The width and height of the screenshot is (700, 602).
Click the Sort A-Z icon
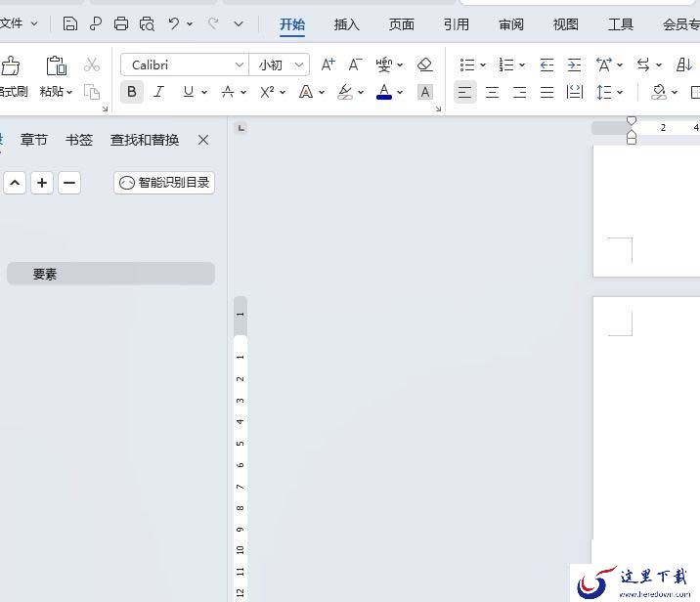click(x=684, y=65)
